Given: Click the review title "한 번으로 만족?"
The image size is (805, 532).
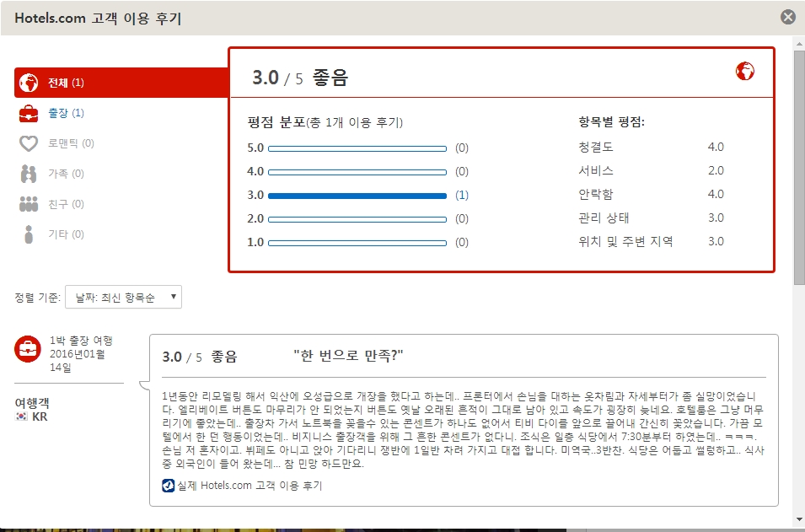Looking at the screenshot, I should (x=349, y=355).
